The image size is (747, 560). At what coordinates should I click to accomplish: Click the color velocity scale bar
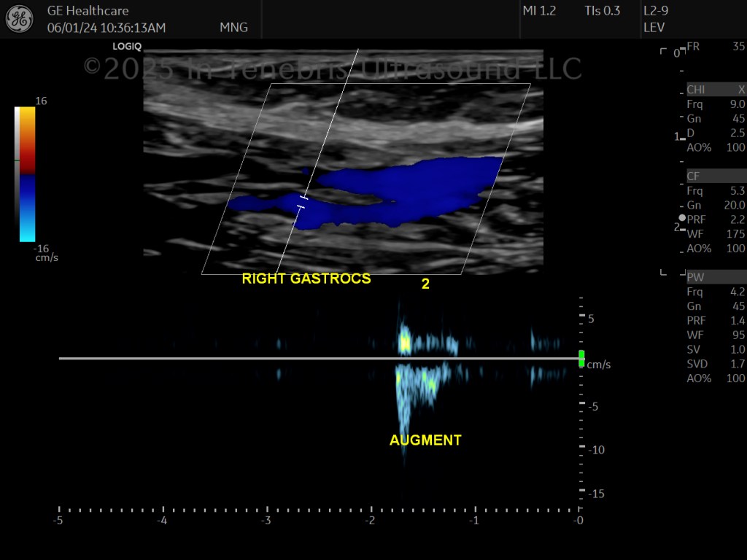(x=25, y=174)
